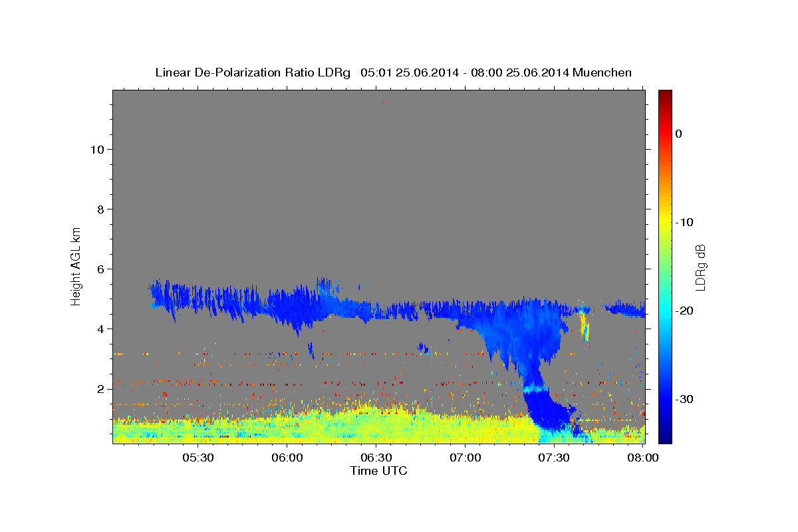798x532 pixels.
Task: Click the colorbar label -10
Action: click(x=685, y=222)
